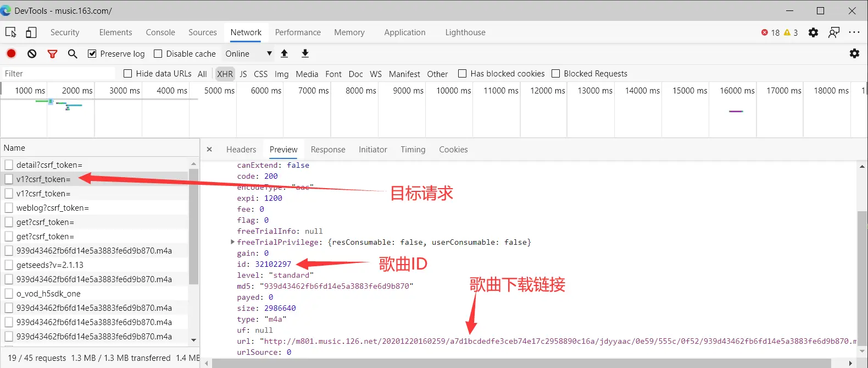Open DevTools settings gear in the tab bar
Image resolution: width=868 pixels, height=368 pixels.
pos(813,32)
